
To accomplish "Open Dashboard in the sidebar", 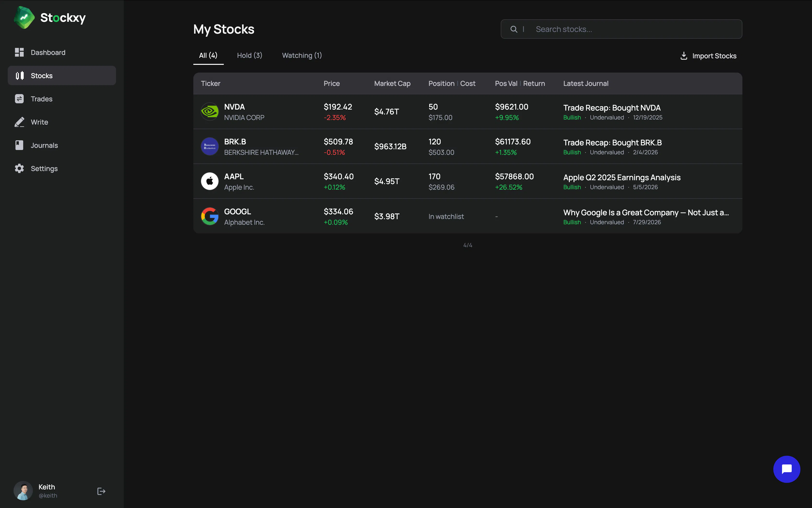I will coord(62,52).
